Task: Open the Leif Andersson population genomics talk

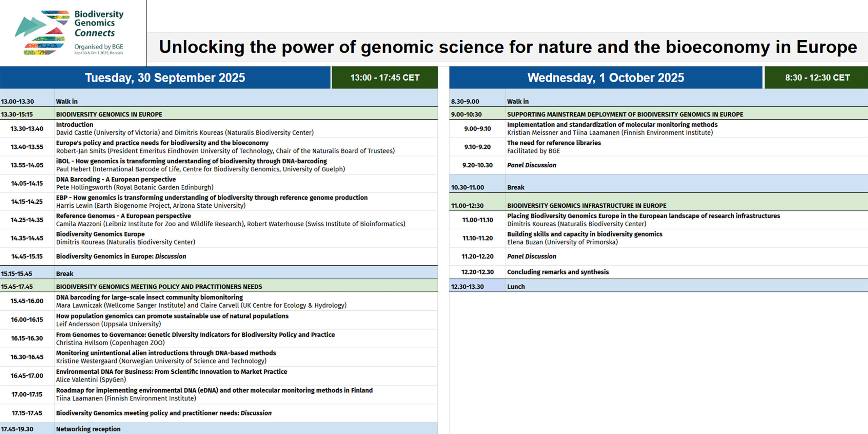Action: pyautogui.click(x=219, y=320)
